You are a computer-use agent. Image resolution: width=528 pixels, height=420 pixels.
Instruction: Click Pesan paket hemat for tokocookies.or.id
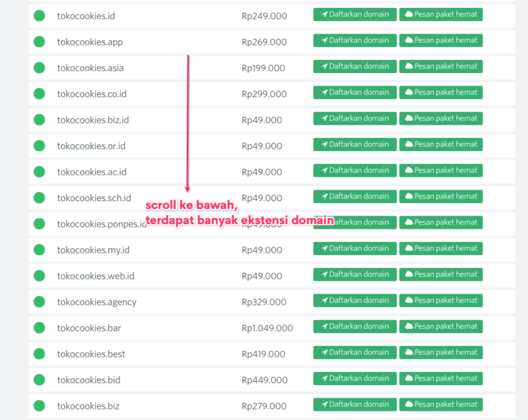click(441, 144)
